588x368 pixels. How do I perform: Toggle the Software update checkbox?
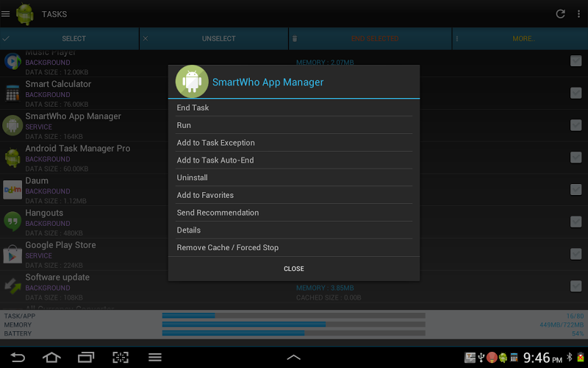(576, 286)
